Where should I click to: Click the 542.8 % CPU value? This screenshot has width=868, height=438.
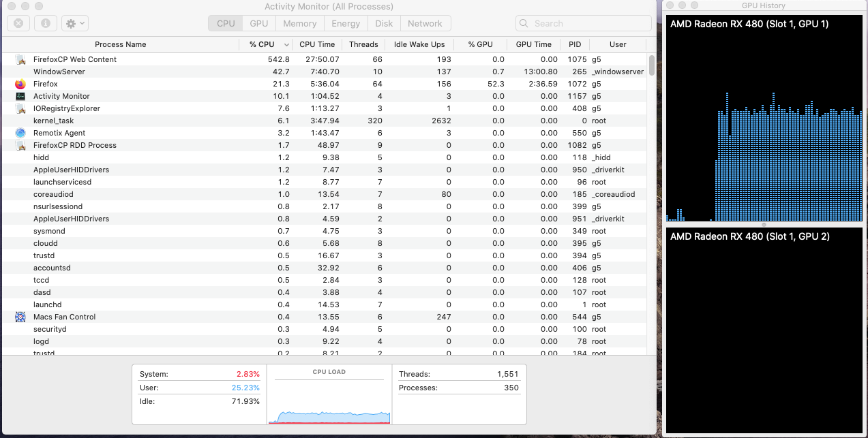click(x=278, y=59)
